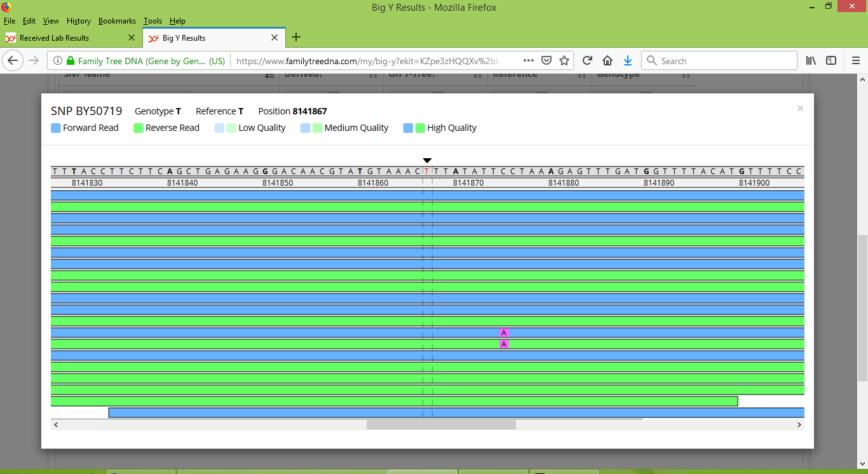Image resolution: width=868 pixels, height=474 pixels.
Task: Open Firefox hamburger menu
Action: click(855, 60)
